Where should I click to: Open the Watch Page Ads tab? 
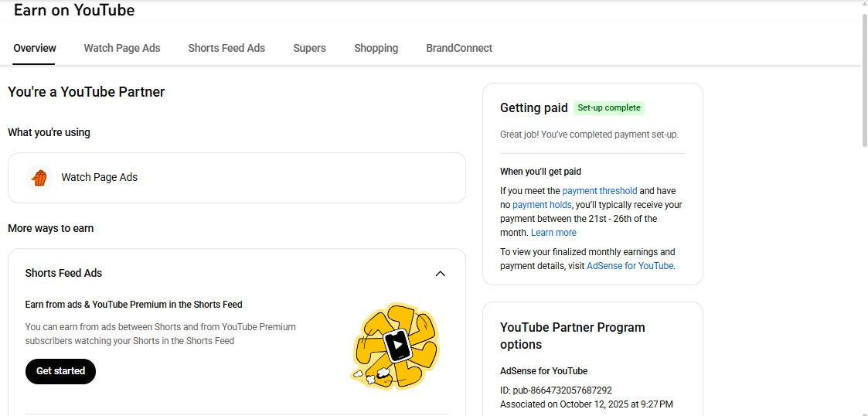point(122,48)
